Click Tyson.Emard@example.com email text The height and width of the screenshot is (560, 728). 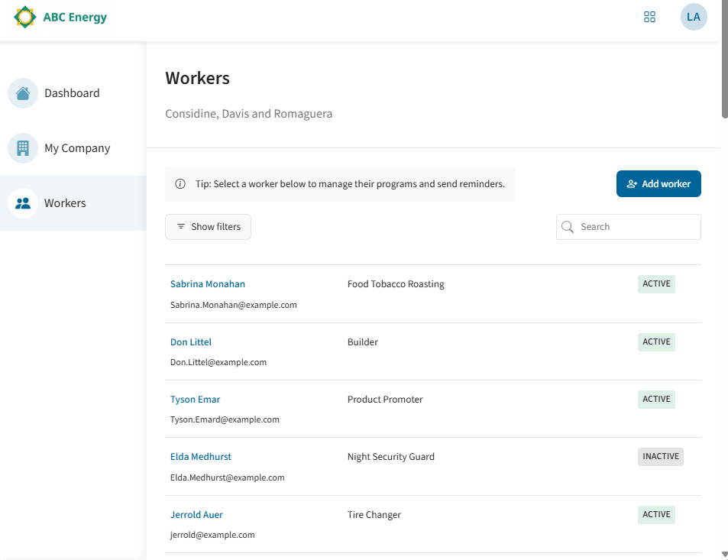click(225, 419)
